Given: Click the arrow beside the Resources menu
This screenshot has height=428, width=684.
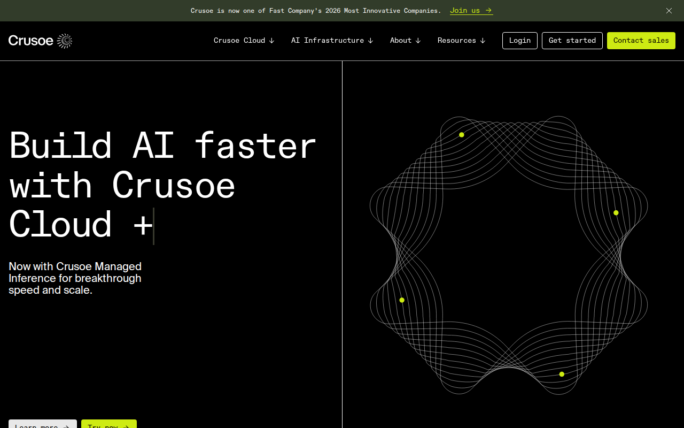Looking at the screenshot, I should pyautogui.click(x=482, y=41).
